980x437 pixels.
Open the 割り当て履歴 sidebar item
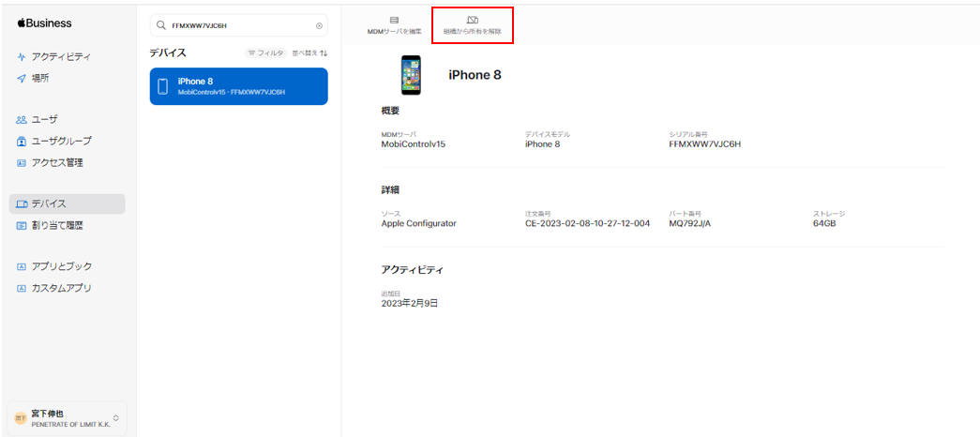coord(50,226)
